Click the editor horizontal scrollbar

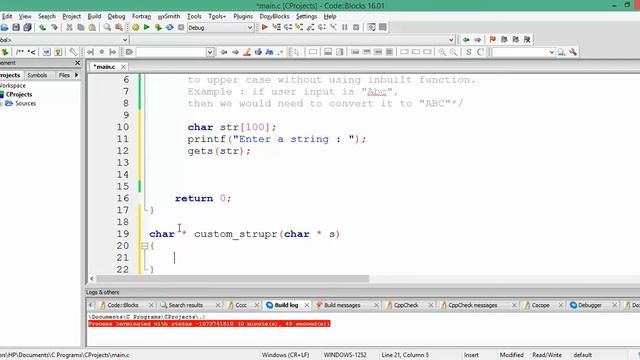[x=233, y=278]
